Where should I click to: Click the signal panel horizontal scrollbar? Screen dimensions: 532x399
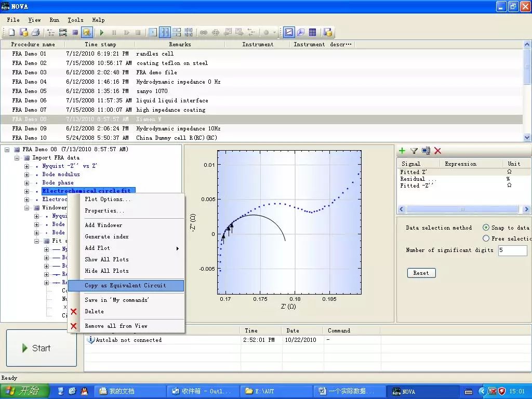click(462, 209)
